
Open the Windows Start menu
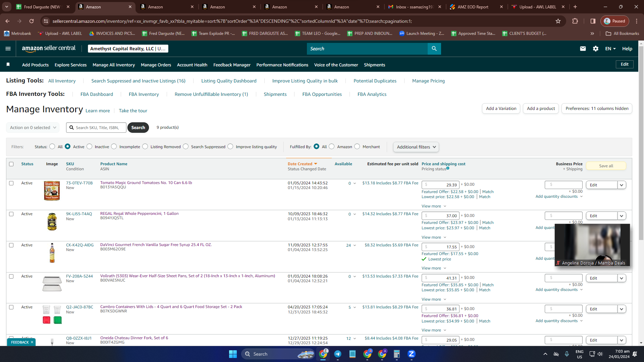(233, 354)
